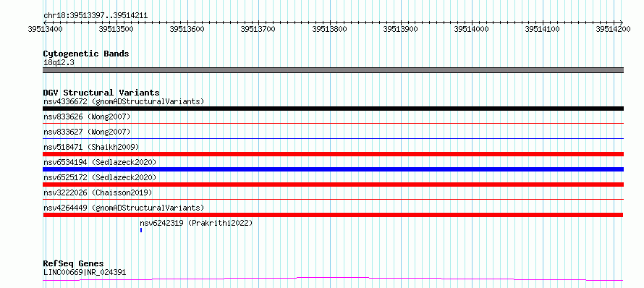644x288 pixels.
Task: Select the red nsv6525172 variant bar
Action: (333, 185)
